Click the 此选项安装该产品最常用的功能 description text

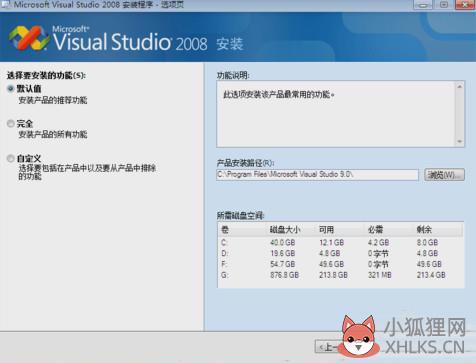coord(279,95)
